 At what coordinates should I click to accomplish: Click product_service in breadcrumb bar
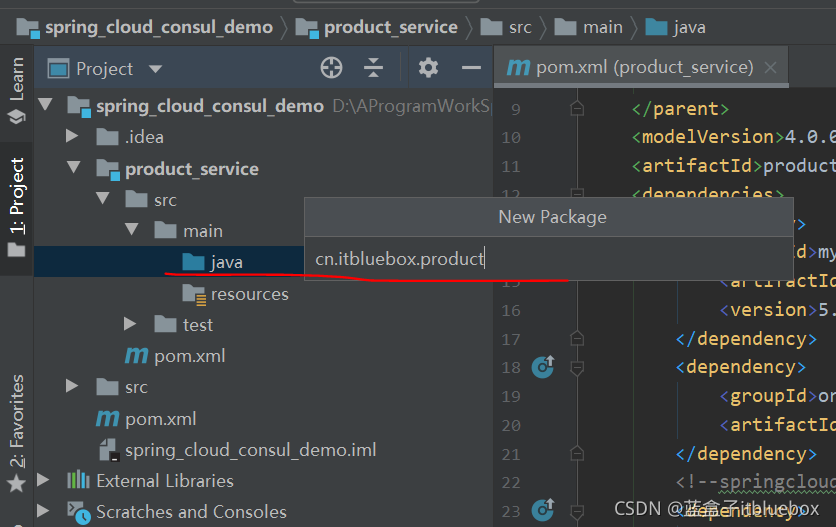tap(390, 27)
